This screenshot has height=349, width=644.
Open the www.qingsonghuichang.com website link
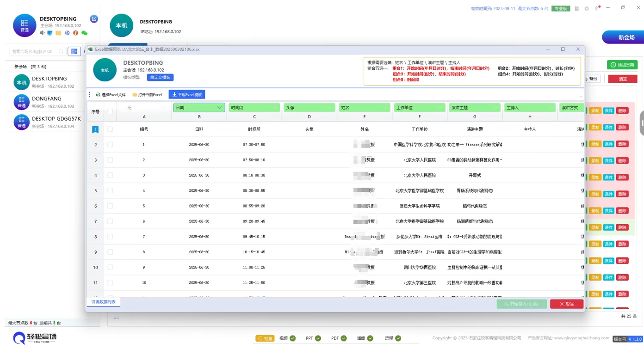(582, 338)
